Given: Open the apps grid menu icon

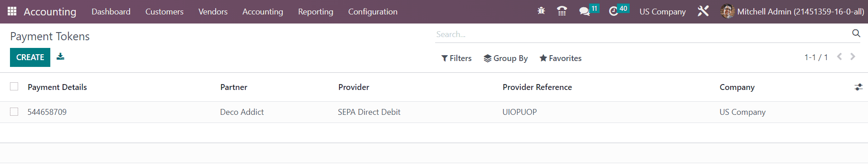Looking at the screenshot, I should click(x=12, y=11).
